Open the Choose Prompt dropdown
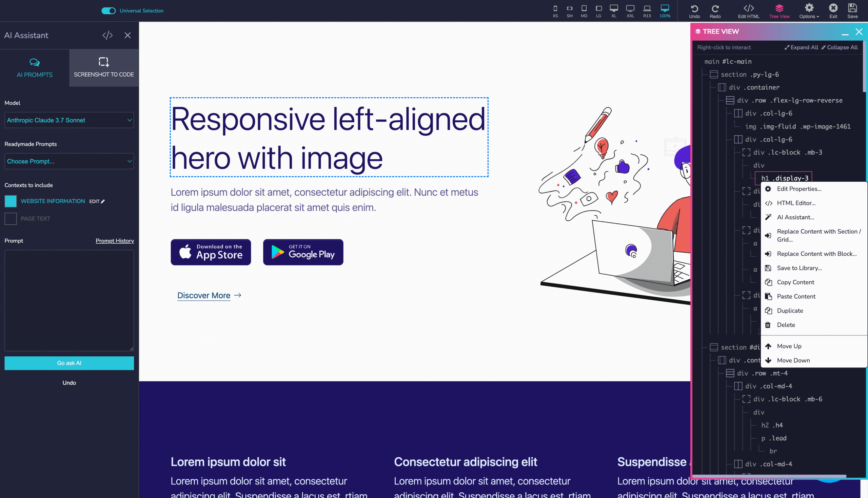This screenshot has width=868, height=498. [69, 161]
